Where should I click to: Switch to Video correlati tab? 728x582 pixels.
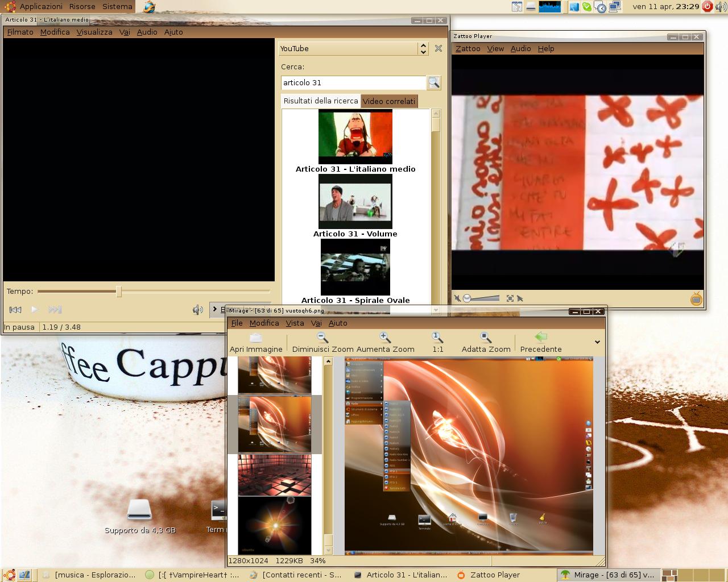[389, 101]
